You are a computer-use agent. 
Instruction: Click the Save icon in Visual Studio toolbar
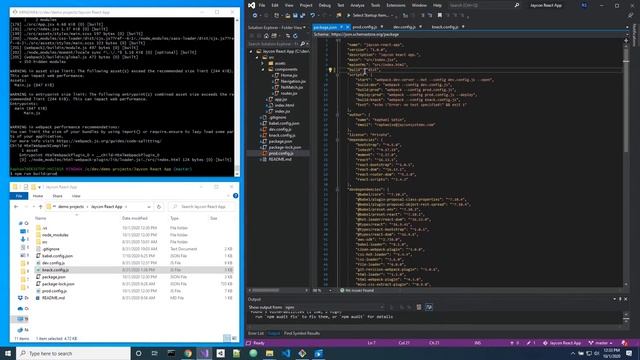click(x=295, y=16)
